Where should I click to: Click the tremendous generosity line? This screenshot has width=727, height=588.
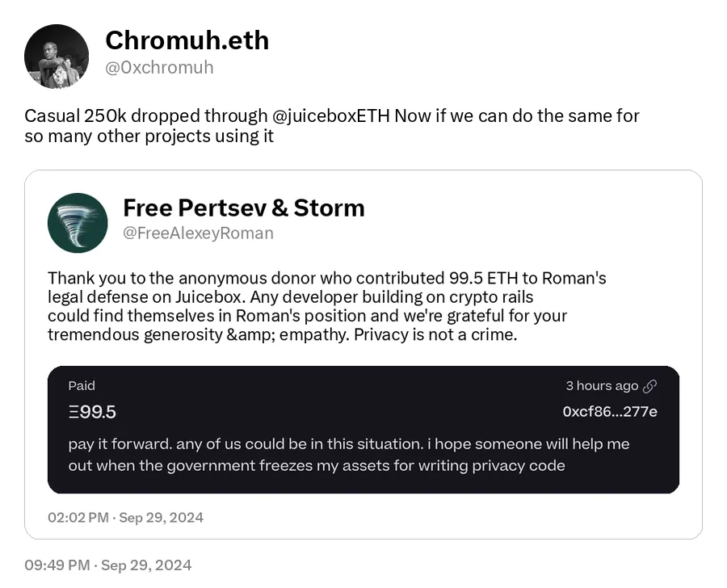pos(283,334)
